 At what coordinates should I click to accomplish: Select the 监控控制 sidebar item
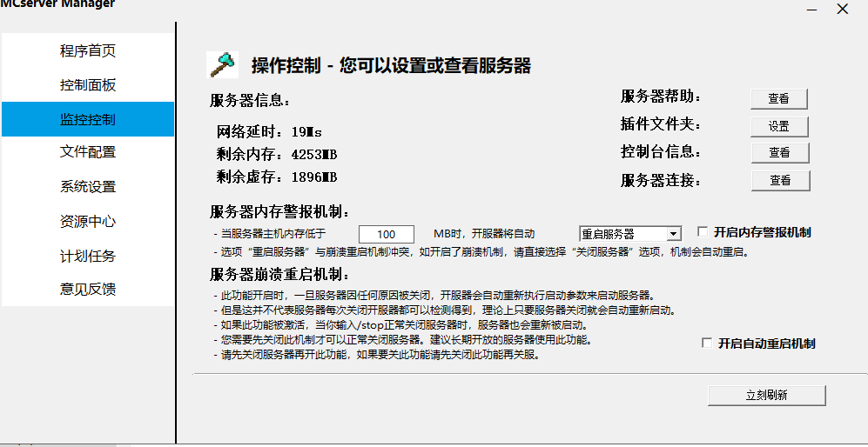[x=88, y=119]
